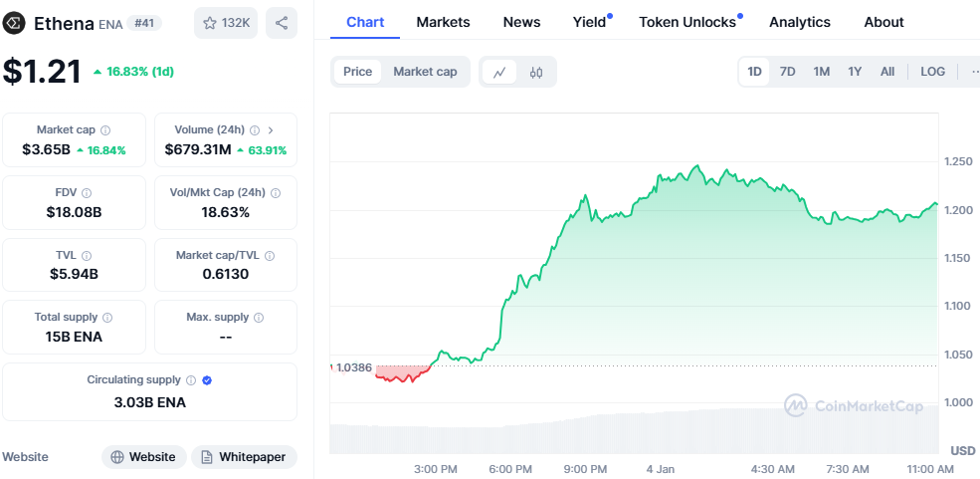
Task: Switch to the Chart tab
Action: tap(365, 23)
